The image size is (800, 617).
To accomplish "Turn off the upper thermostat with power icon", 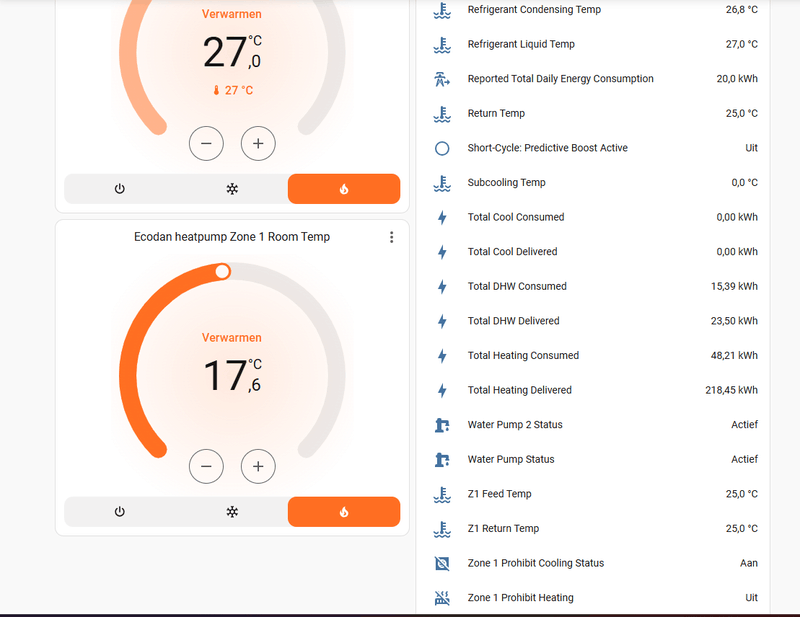I will click(119, 189).
